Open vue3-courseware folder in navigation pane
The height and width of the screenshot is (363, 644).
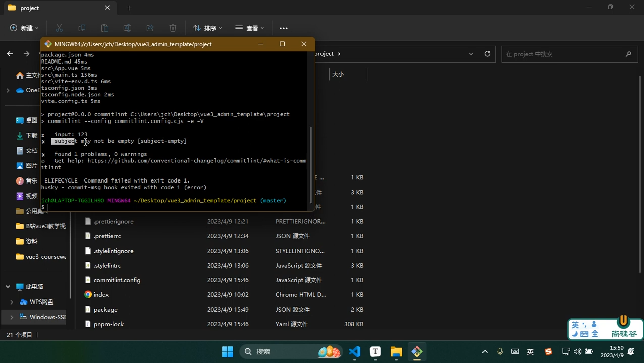pos(41,257)
